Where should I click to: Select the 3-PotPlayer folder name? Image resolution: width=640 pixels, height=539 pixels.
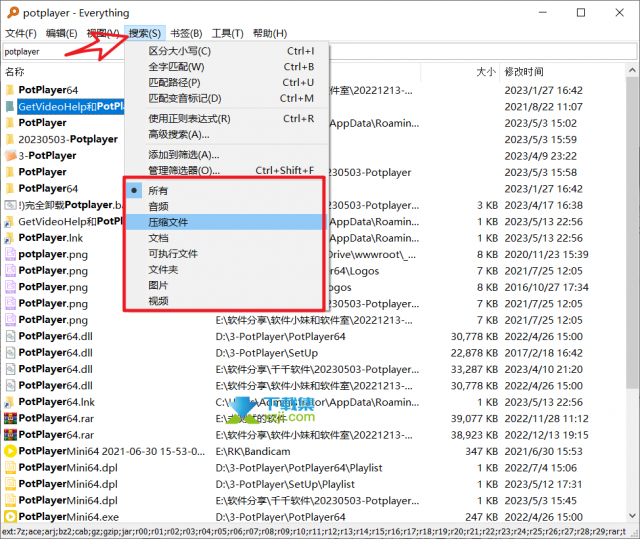[47, 156]
